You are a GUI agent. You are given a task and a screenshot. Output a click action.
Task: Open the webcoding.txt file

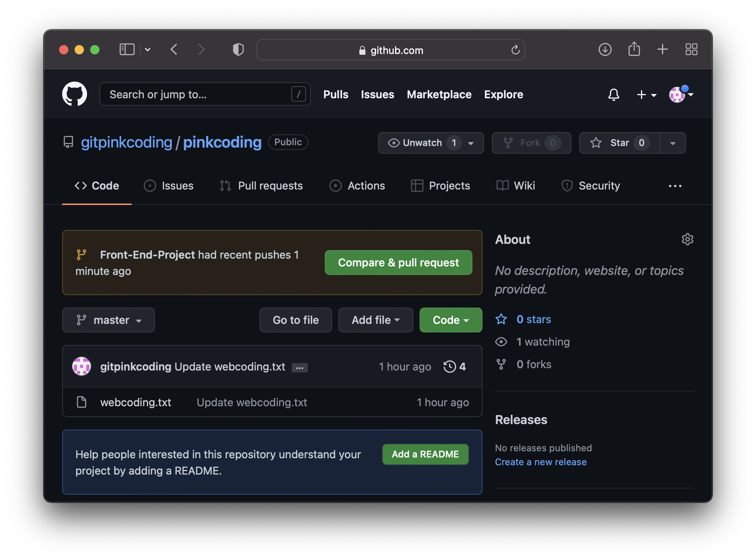point(136,402)
